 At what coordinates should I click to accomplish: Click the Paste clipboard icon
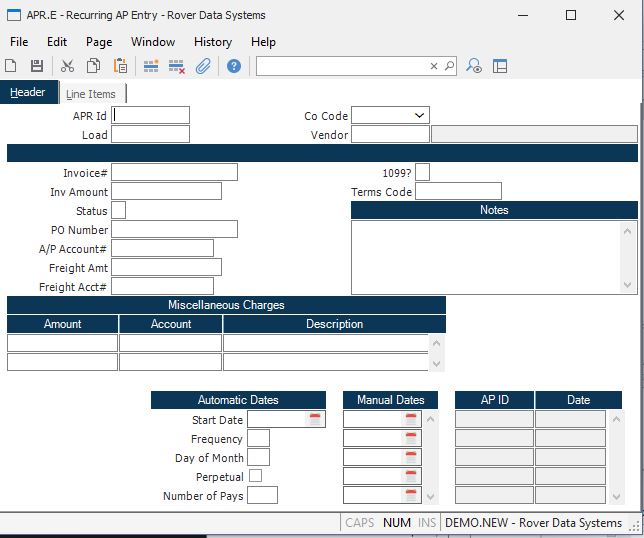pos(121,66)
